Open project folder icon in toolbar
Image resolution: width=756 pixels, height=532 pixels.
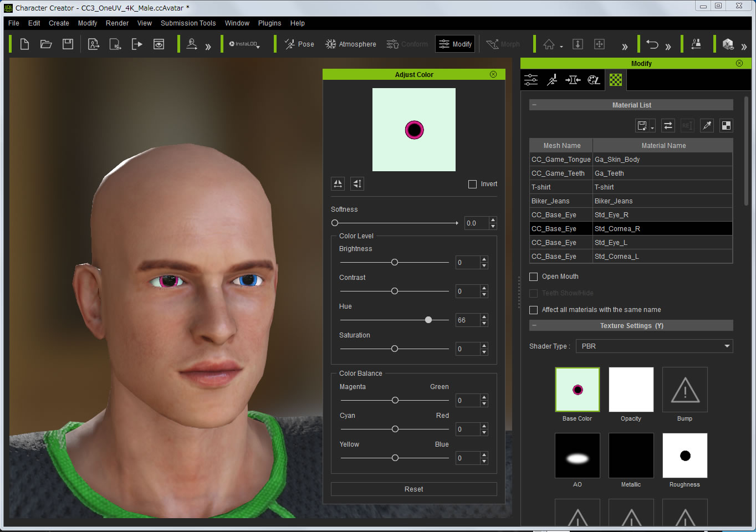pos(46,44)
